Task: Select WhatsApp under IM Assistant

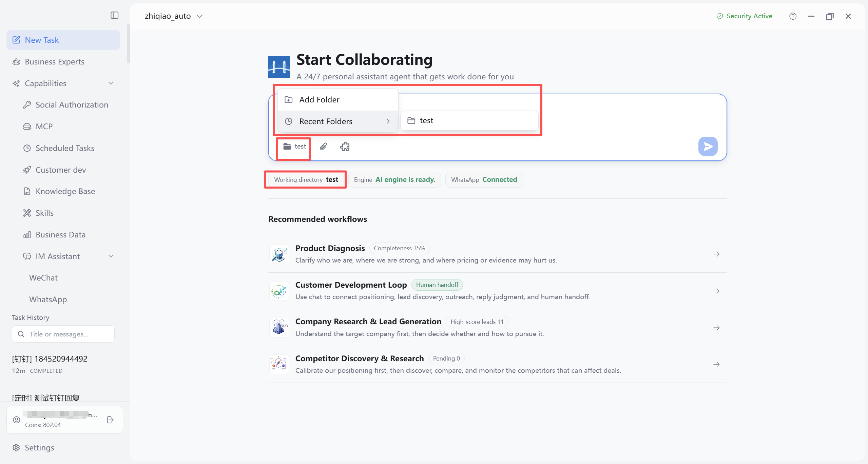Action: click(48, 299)
